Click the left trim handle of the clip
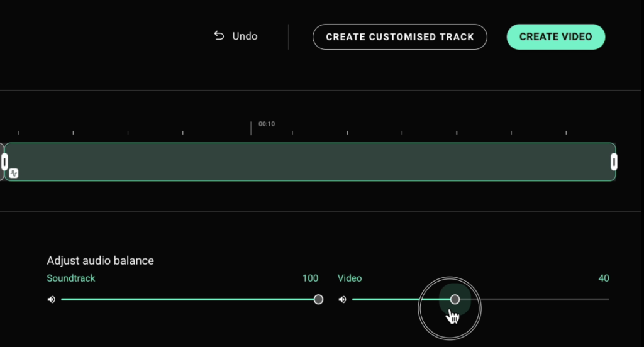 tap(4, 162)
